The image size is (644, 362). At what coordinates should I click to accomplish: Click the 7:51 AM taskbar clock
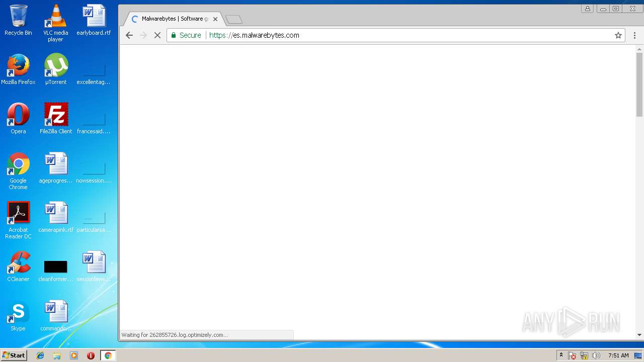618,355
